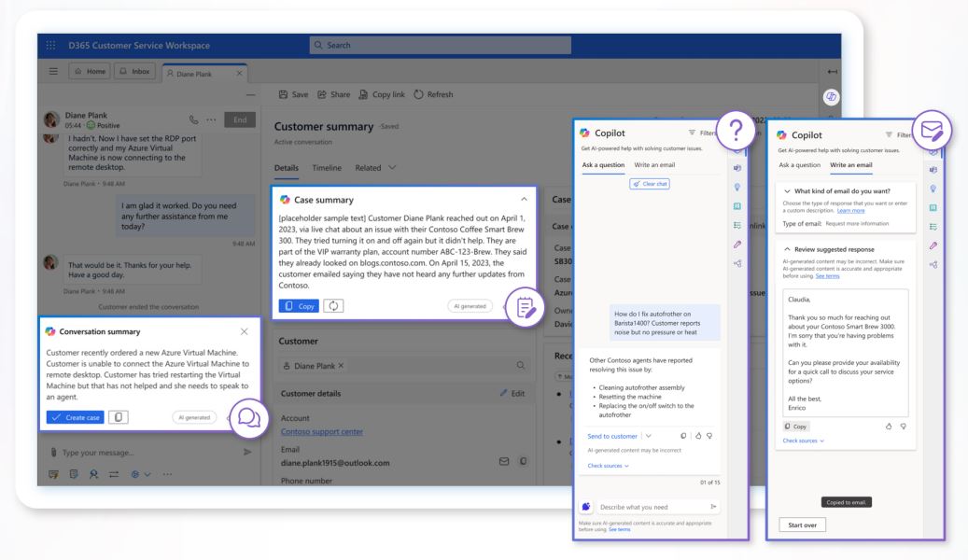Click pen icon in Ask a question panel rail

[x=737, y=245]
